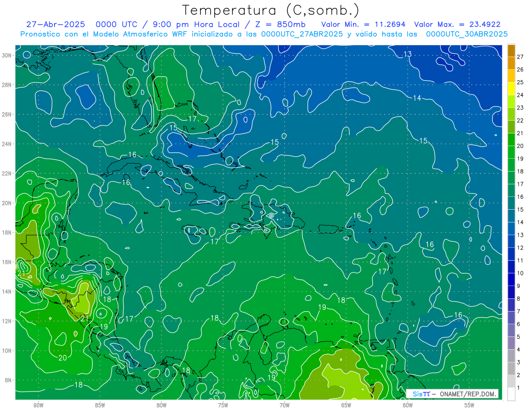This screenshot has width=532, height=411.
Task: Click the "90W" longitude axis label
Action: coord(38,405)
